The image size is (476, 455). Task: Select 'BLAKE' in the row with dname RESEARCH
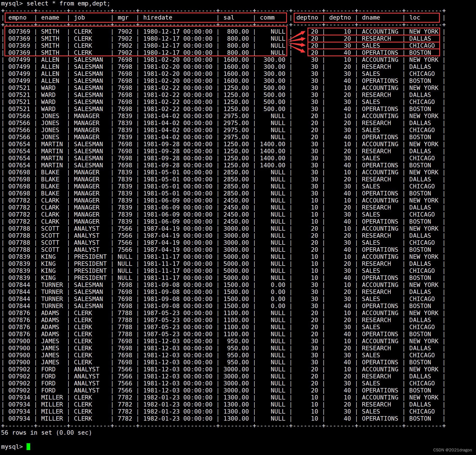coord(50,179)
